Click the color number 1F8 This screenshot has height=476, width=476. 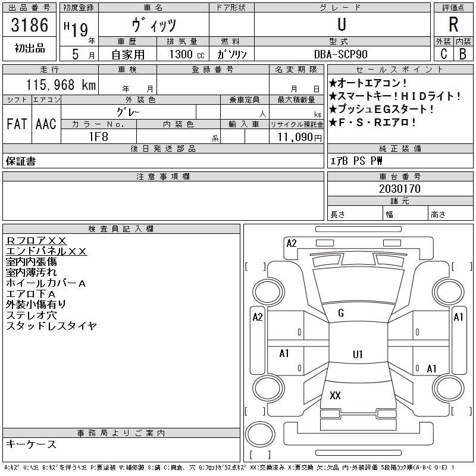99,137
